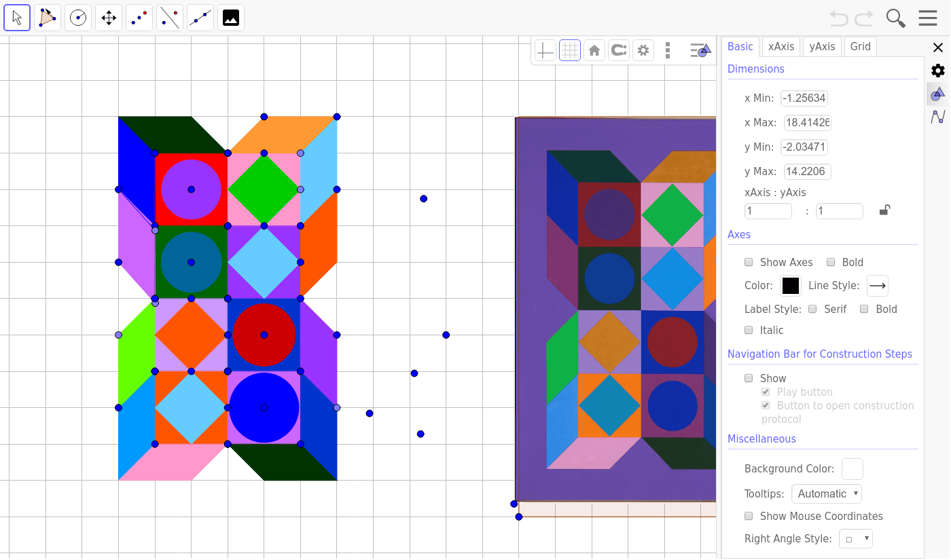Close the properties panel

pos(938,48)
